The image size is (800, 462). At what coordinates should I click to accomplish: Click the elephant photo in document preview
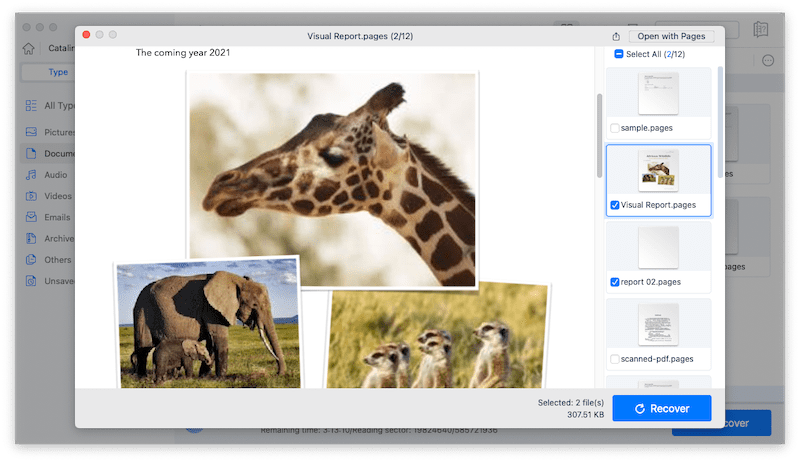(x=208, y=323)
